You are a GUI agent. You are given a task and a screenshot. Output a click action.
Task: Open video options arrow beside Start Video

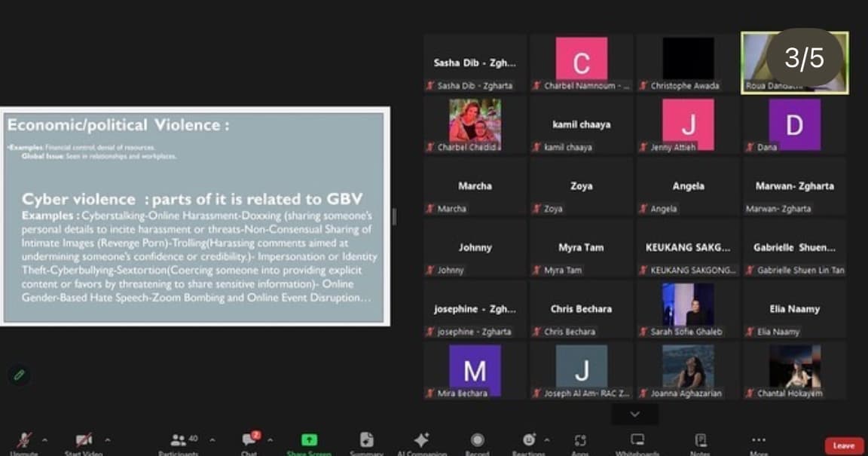107,440
